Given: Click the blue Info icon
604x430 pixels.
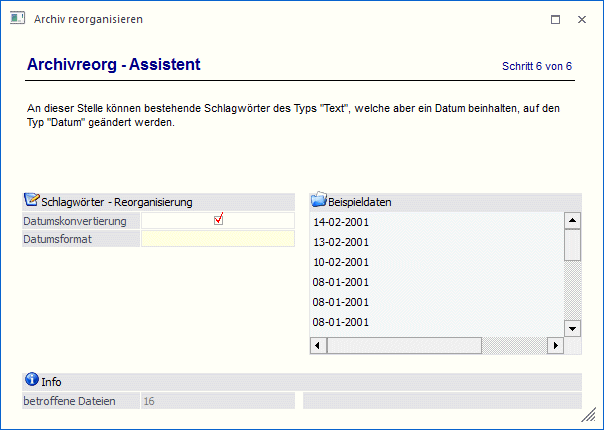Looking at the screenshot, I should click(x=31, y=381).
